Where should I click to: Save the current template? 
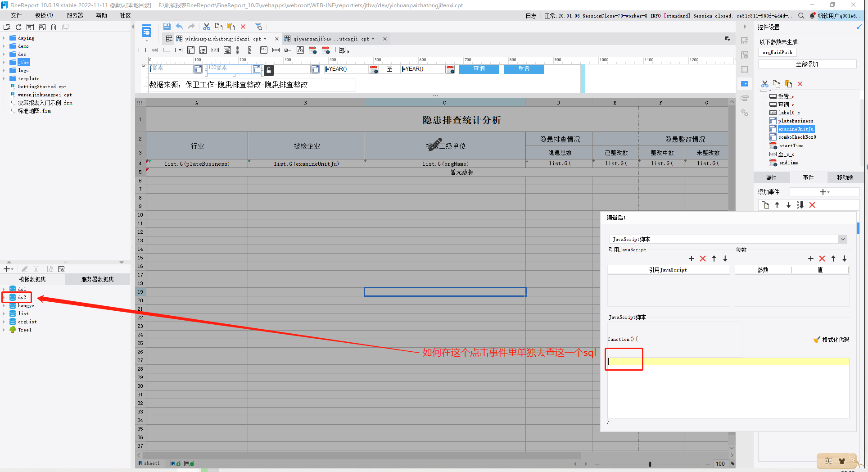(x=167, y=27)
